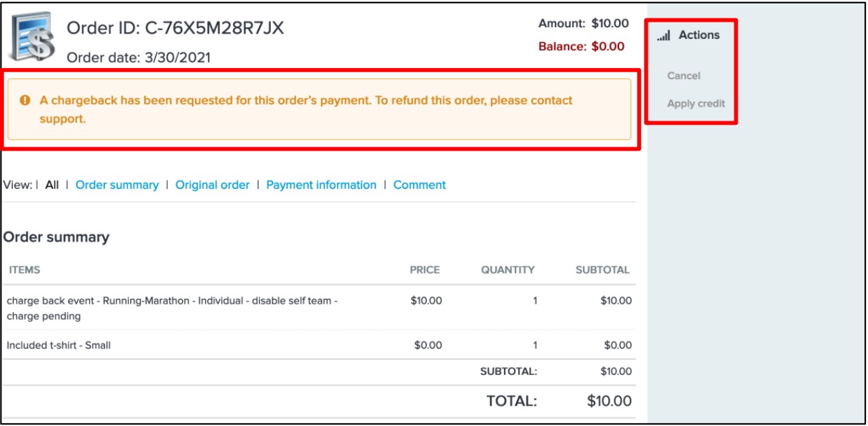Select the All view filter

(x=52, y=185)
